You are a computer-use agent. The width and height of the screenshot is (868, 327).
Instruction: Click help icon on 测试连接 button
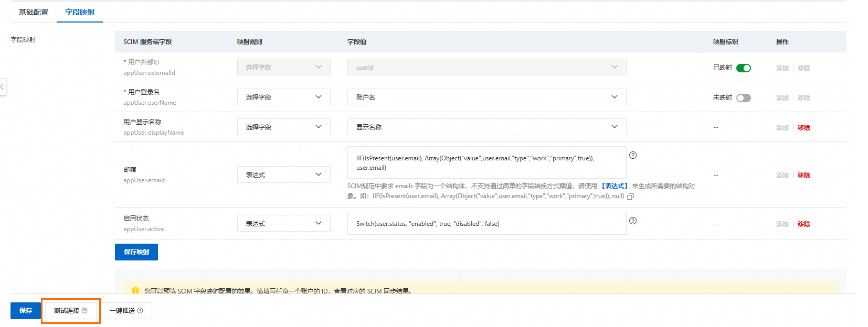(84, 311)
